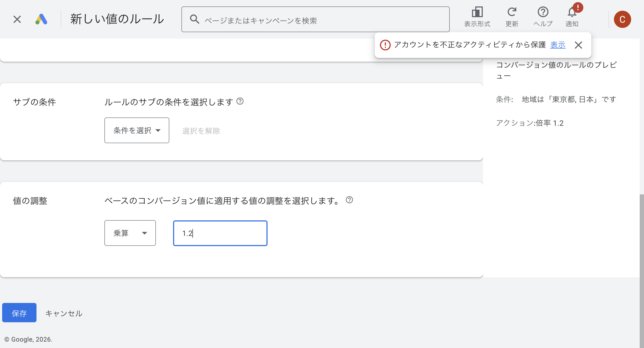
Task: Click the 新しい値のルール page title
Action: coord(117,19)
